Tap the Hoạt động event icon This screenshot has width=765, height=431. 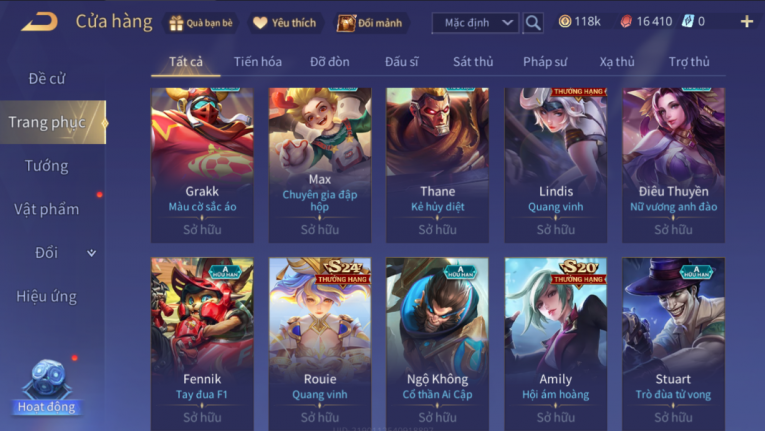(x=46, y=387)
